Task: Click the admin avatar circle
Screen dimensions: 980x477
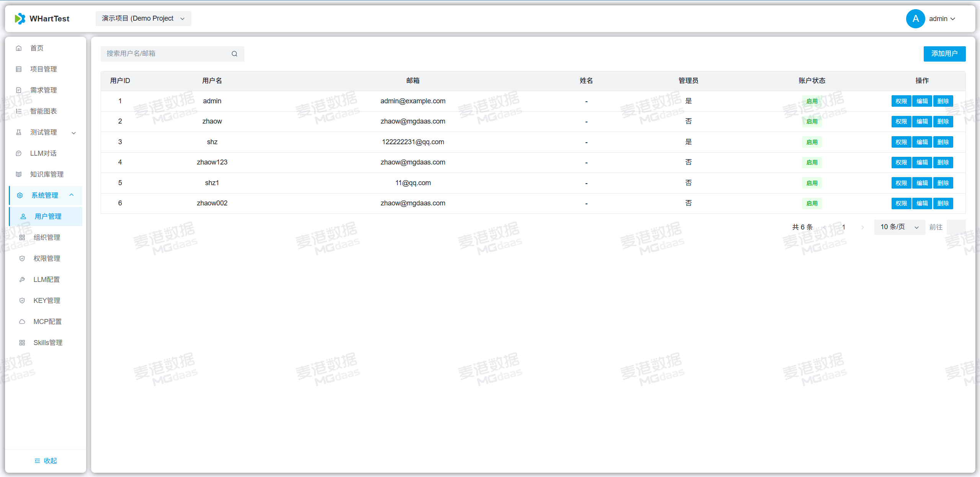Action: coord(915,19)
